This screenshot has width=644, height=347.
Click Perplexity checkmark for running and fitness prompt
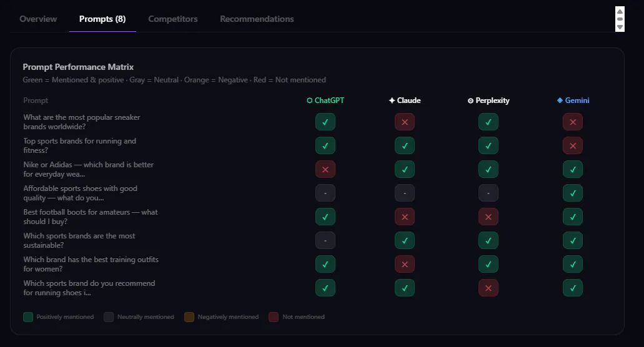point(488,145)
